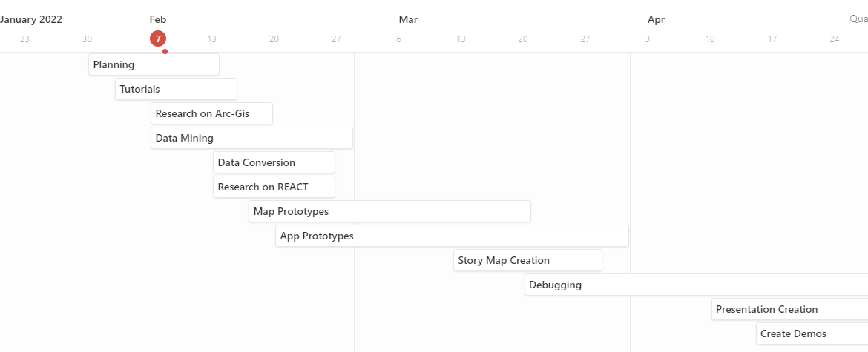Open the Tutorials task bar
The height and width of the screenshot is (352, 868).
(x=176, y=89)
